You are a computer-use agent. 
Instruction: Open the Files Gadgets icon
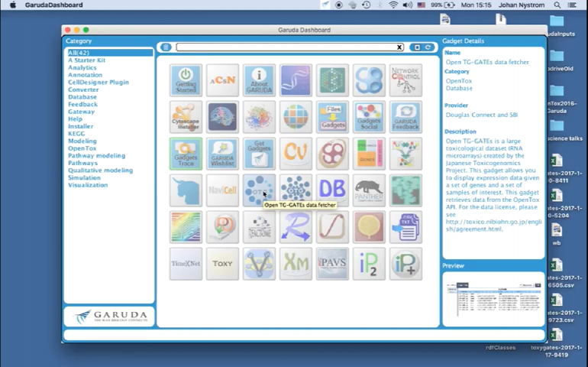[332, 117]
